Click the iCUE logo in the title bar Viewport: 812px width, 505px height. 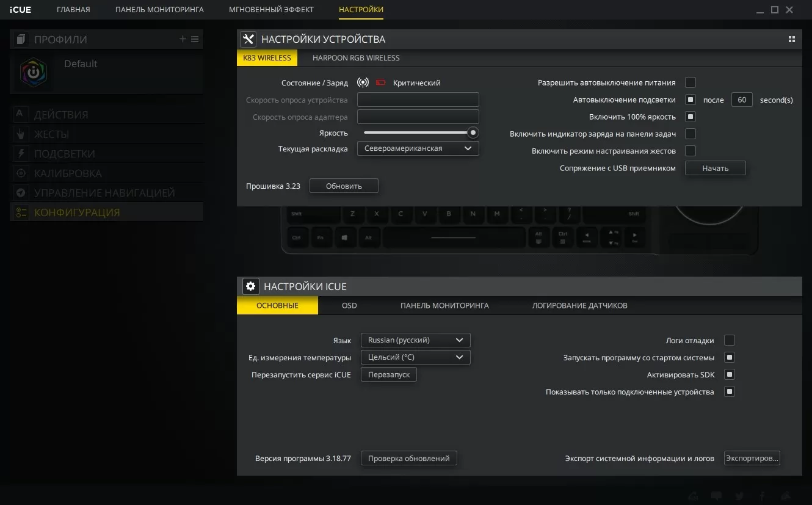[x=20, y=10]
